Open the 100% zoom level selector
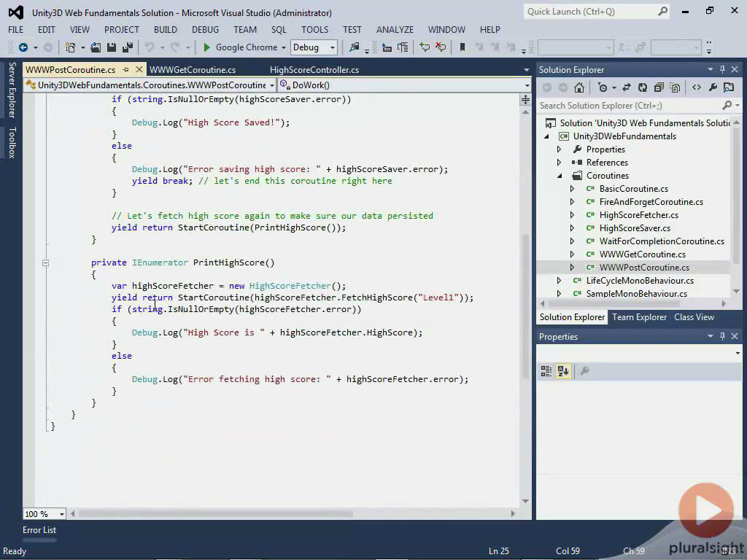This screenshot has height=560, width=747. tap(42, 513)
